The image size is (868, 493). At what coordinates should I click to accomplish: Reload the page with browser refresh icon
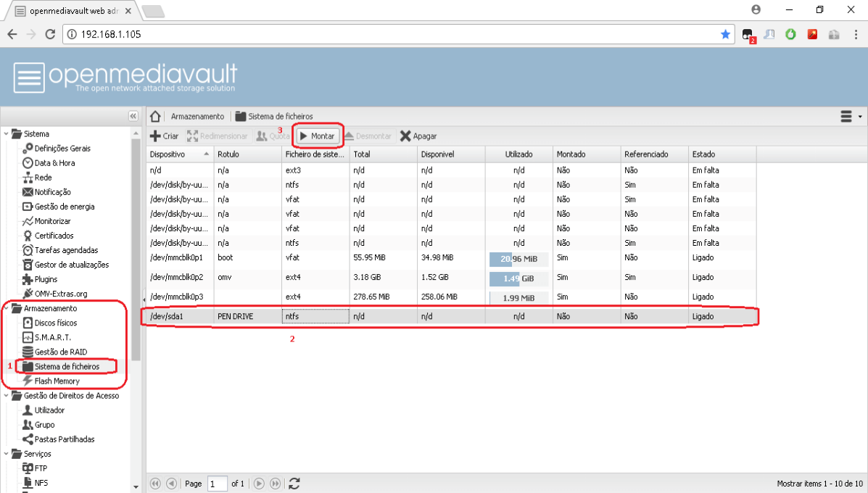50,34
